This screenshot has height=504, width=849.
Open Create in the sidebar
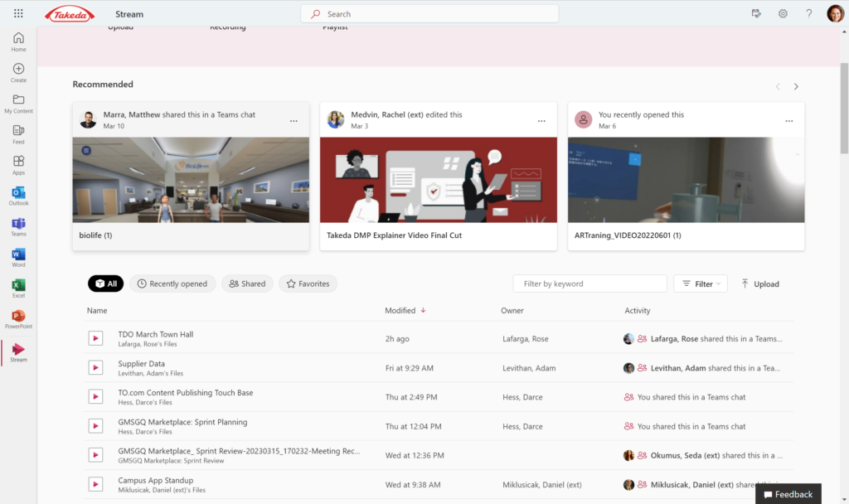point(18,73)
